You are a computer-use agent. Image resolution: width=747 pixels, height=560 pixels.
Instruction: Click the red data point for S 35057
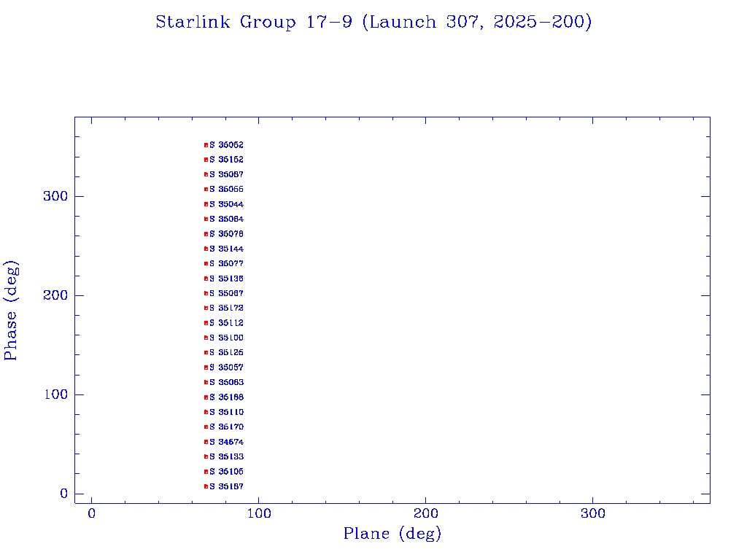(x=206, y=367)
